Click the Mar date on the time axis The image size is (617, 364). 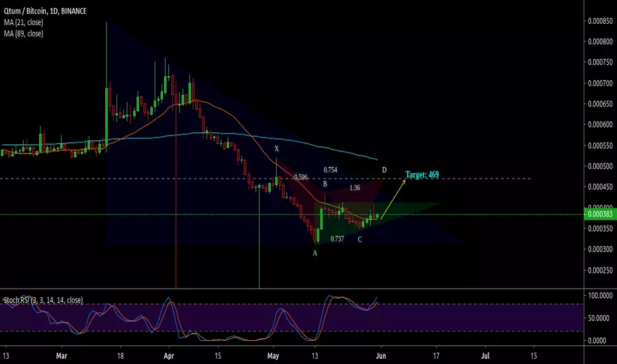point(62,356)
